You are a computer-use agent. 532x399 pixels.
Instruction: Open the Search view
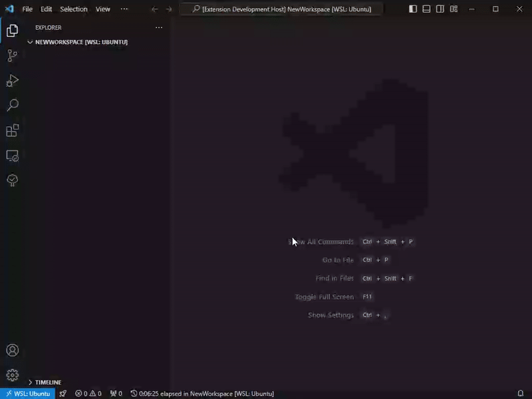pyautogui.click(x=12, y=105)
